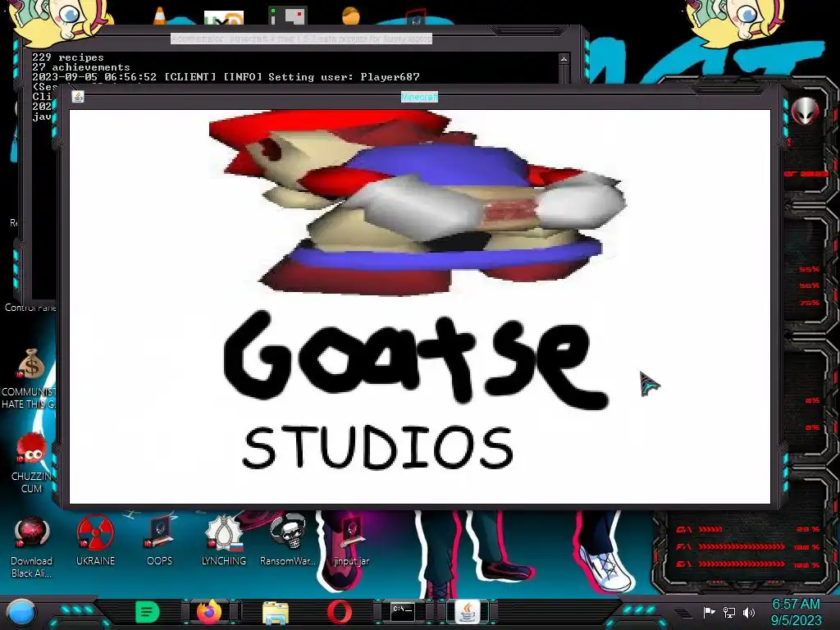
Task: Click the taskbar clock showing 6:57 AM
Action: pos(796,605)
